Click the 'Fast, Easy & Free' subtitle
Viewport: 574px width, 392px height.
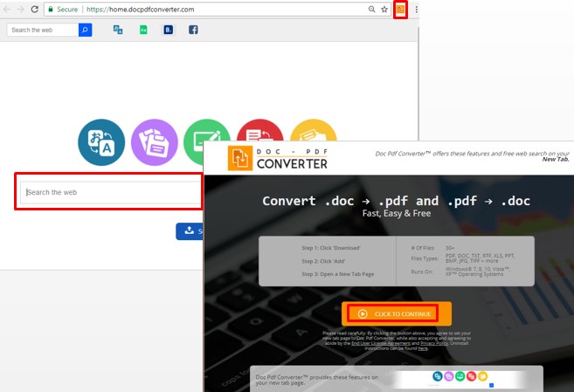[x=397, y=214]
